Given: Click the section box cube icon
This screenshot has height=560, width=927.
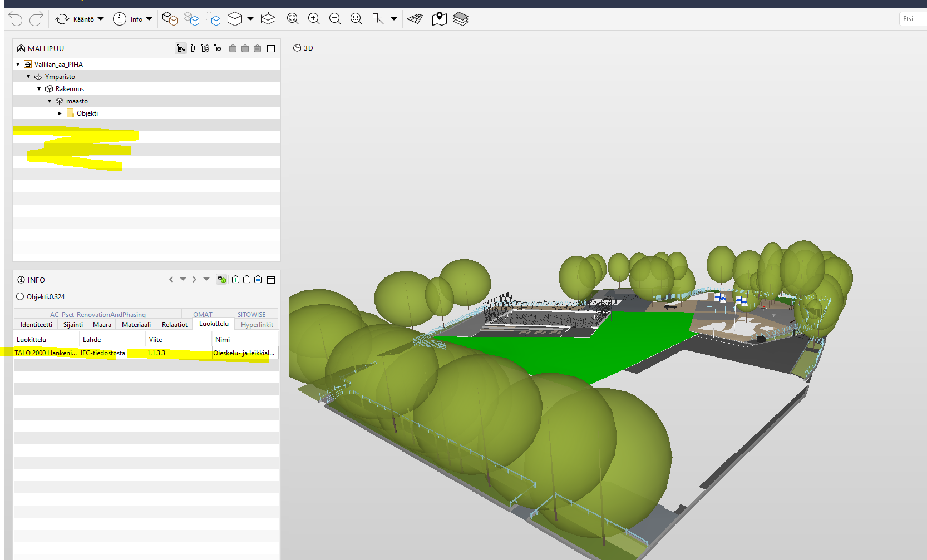Looking at the screenshot, I should 268,19.
